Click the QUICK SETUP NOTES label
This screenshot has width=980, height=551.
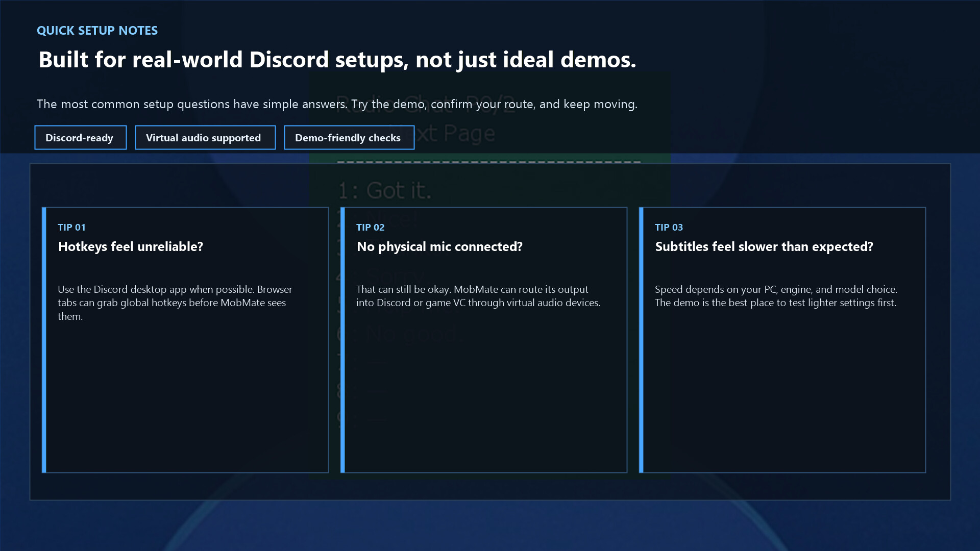click(97, 31)
